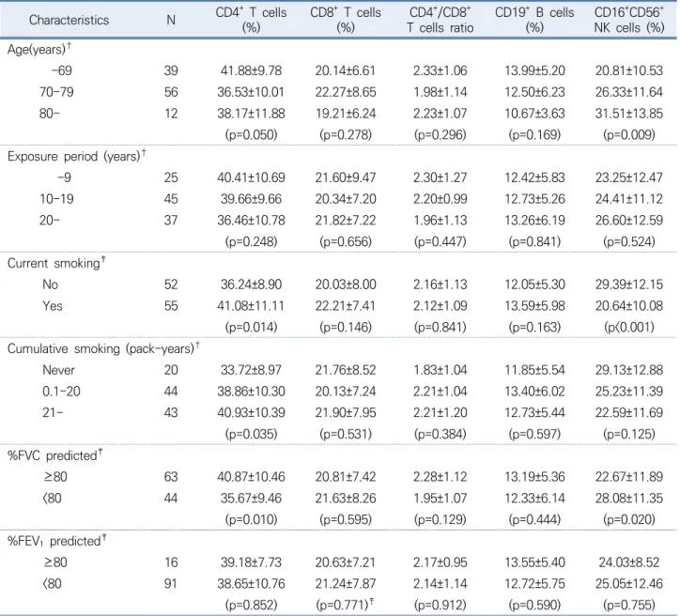680x616 pixels.
Task: Select the value 41.08±11.11
Action: pos(251,306)
